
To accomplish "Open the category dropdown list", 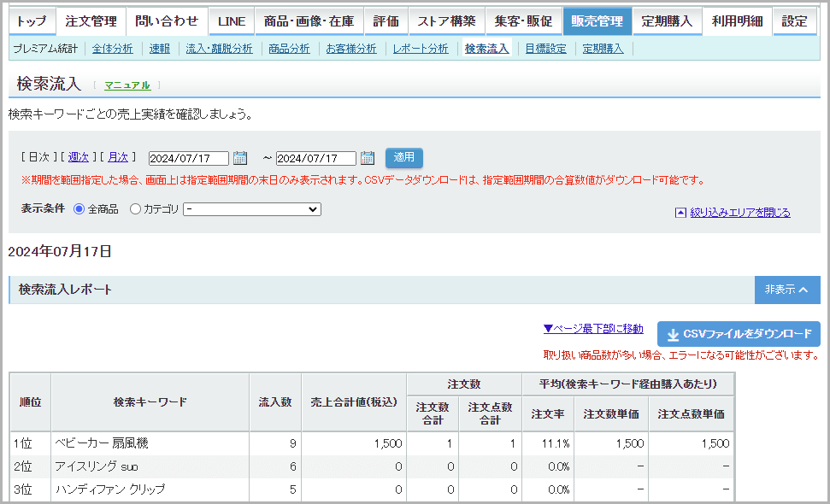I will pyautogui.click(x=252, y=209).
